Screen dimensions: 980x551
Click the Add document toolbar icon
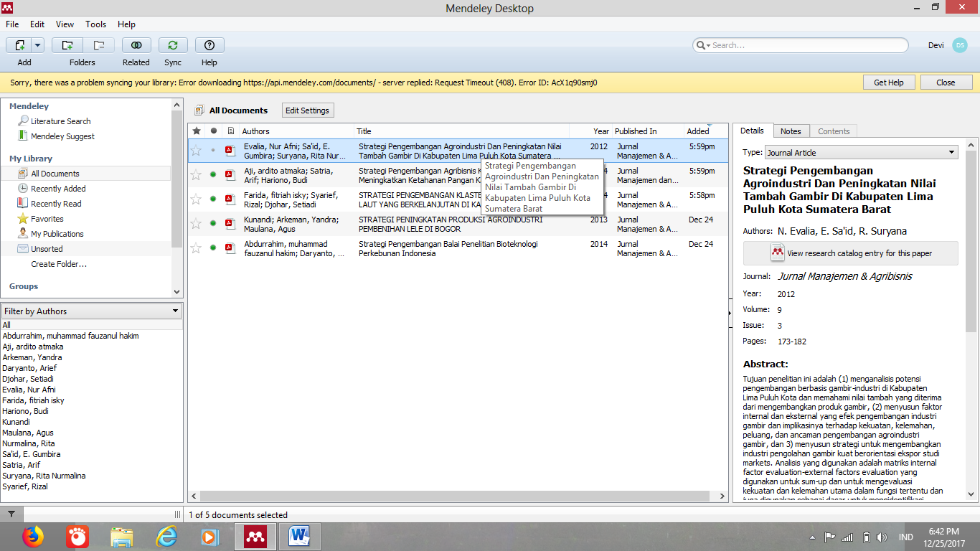19,45
